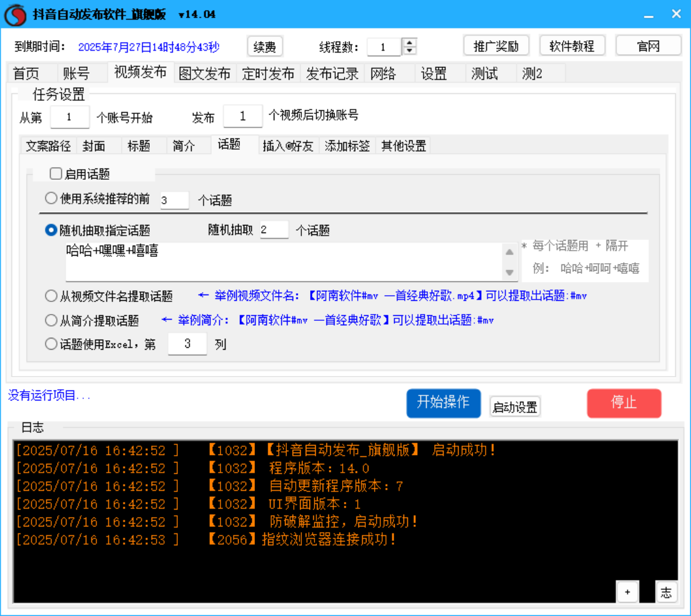Screen dimensions: 691x616
Task: Click the expiry date text 2025年7月27日
Action: (x=149, y=47)
